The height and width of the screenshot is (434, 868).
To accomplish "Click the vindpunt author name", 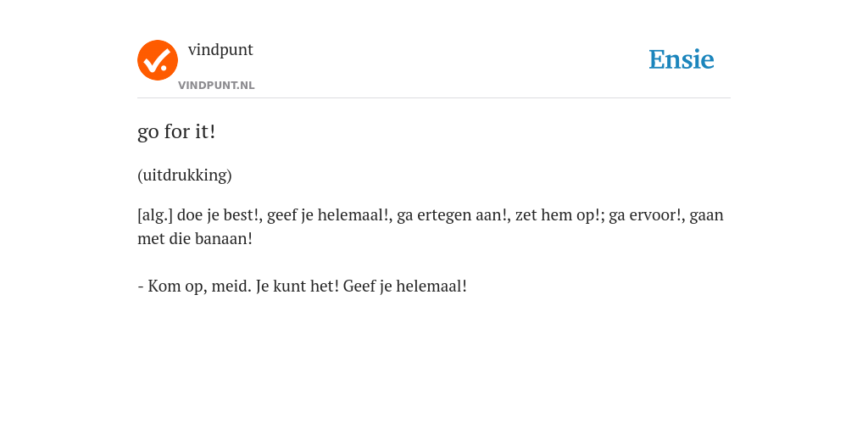I will click(x=220, y=50).
